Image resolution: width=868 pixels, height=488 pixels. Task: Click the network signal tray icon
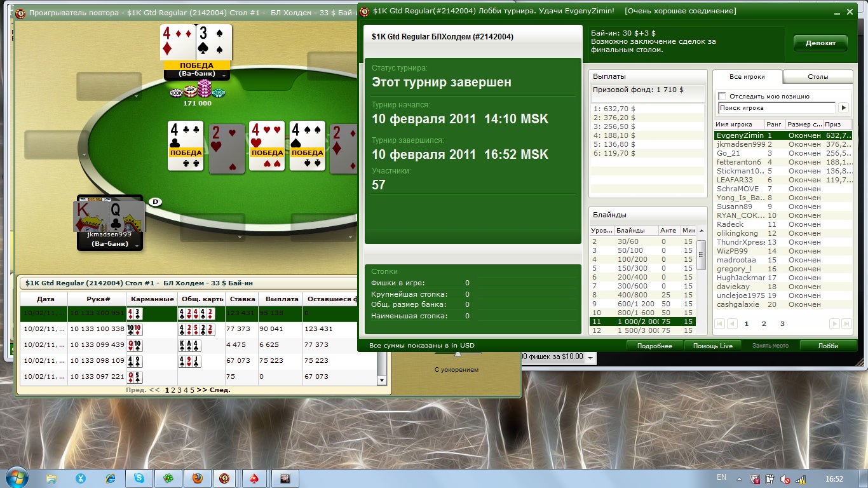coord(801,479)
